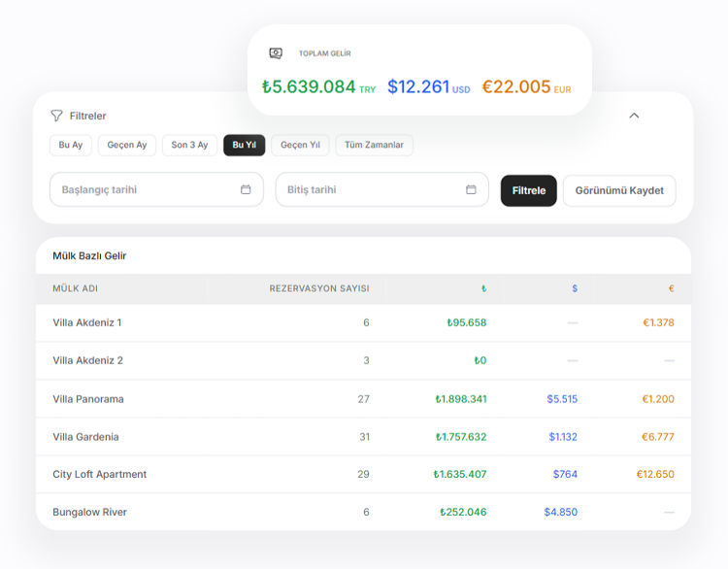Select the Bu Yıl period filter
This screenshot has height=569, width=728.
[x=245, y=145]
